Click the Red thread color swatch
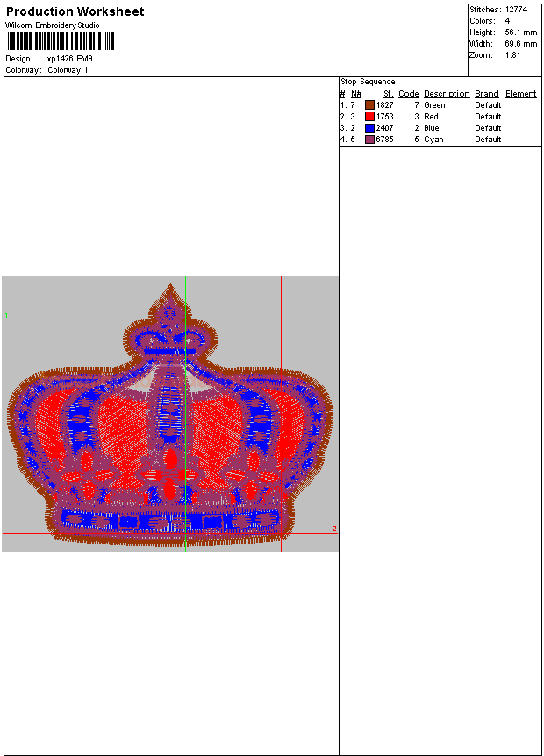 369,117
